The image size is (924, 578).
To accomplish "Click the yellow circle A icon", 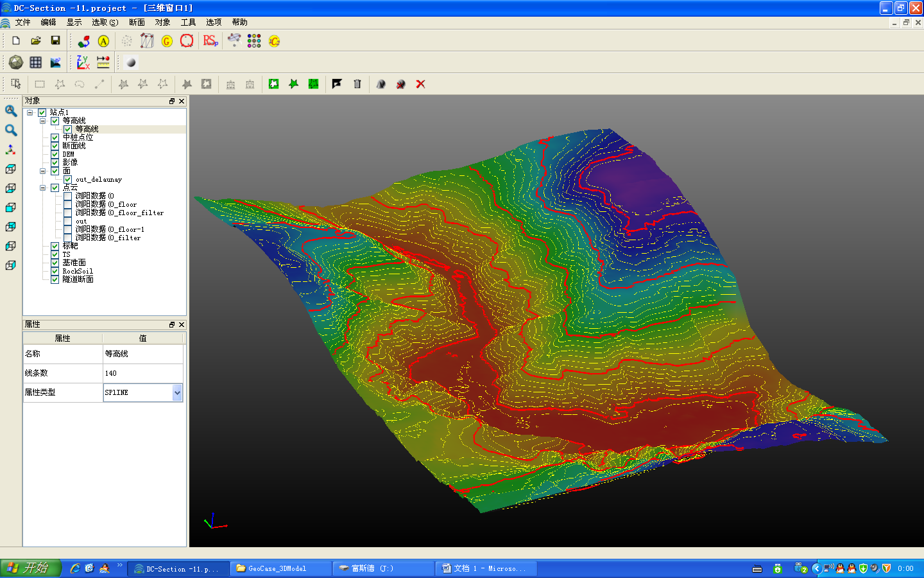I will [x=103, y=41].
